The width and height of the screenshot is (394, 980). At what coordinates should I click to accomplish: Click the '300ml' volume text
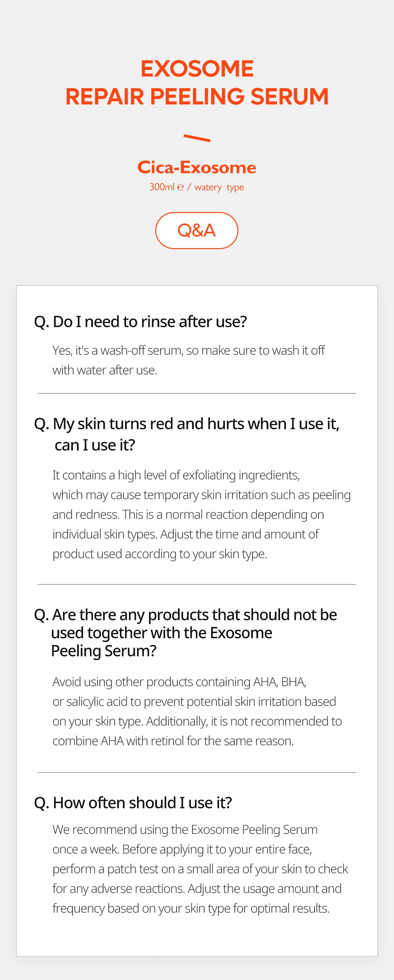coord(162,187)
